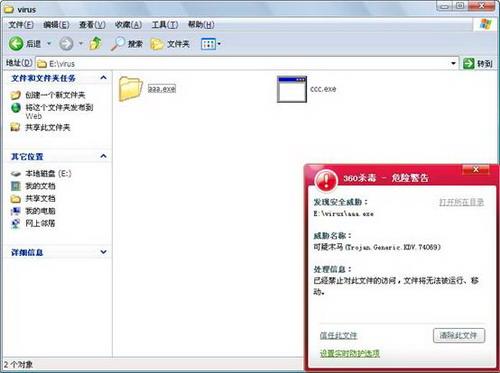This screenshot has width=500, height=373.
Task: Click the green Go arrow button
Action: [x=469, y=63]
